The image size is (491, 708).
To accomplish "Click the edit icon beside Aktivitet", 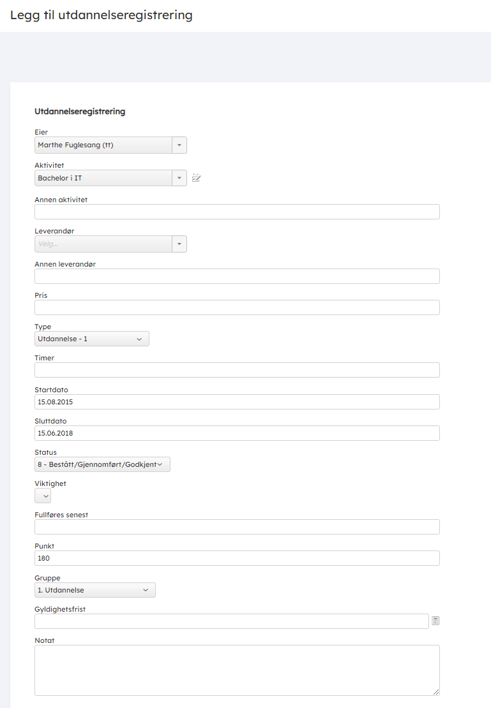I will (x=196, y=178).
